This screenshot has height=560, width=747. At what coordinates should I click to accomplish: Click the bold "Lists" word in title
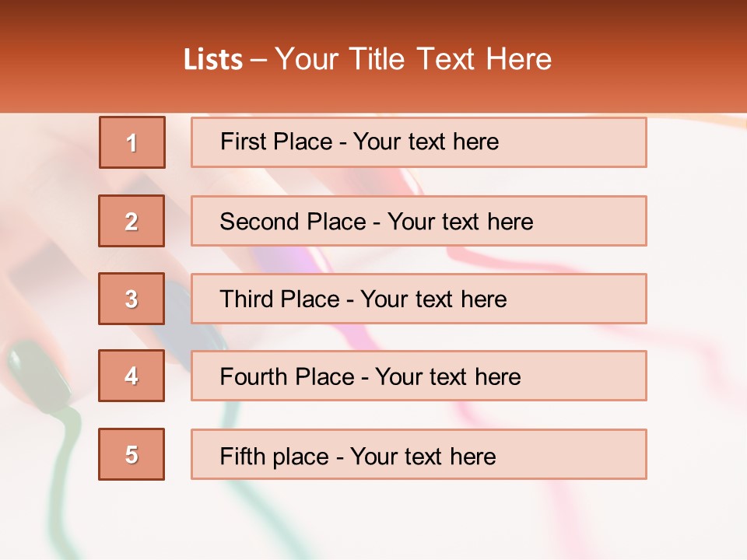(213, 60)
